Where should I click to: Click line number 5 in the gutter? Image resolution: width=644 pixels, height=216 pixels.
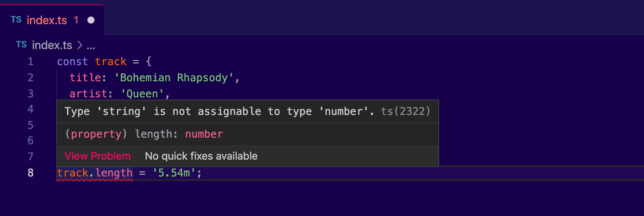pyautogui.click(x=31, y=125)
